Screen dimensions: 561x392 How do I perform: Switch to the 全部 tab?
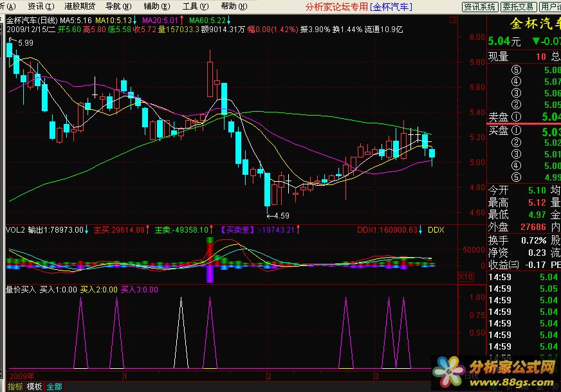click(55, 387)
